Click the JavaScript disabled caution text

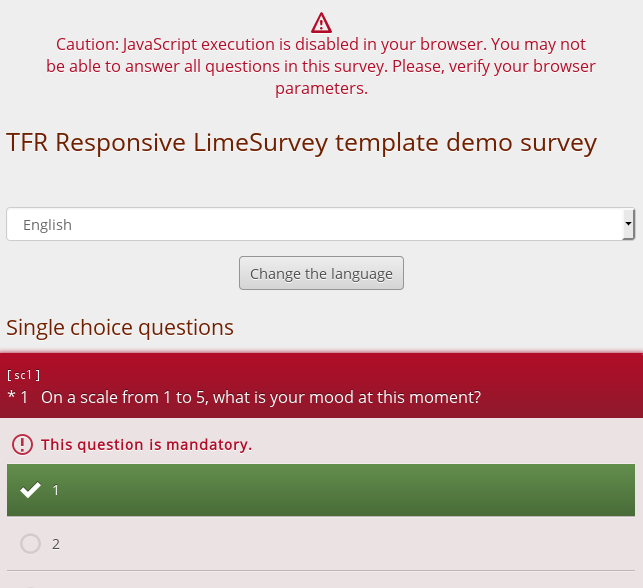[x=321, y=45]
